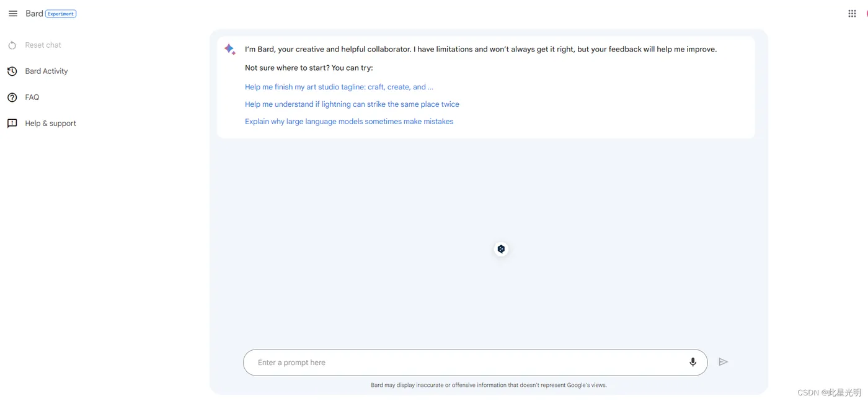Click the Bard Activity history icon
The image size is (868, 401).
12,71
